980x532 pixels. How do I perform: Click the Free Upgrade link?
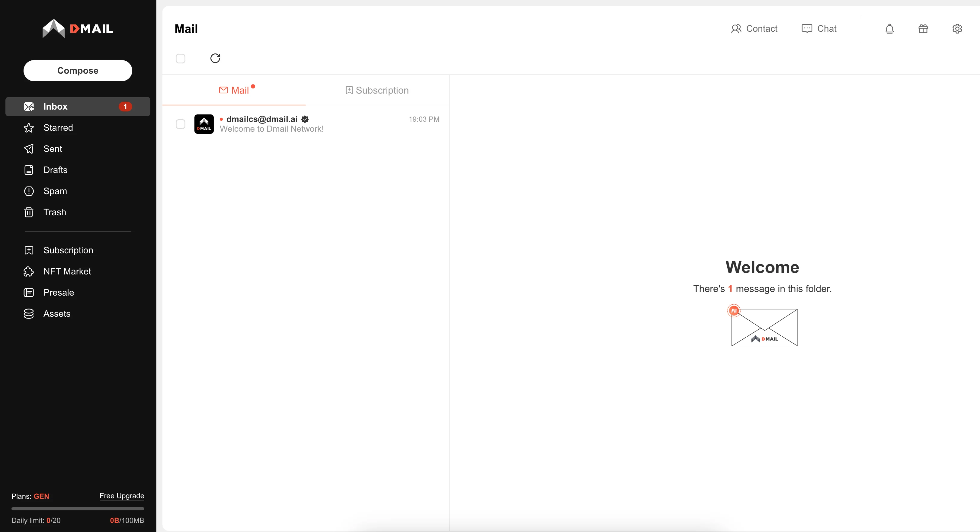click(122, 495)
